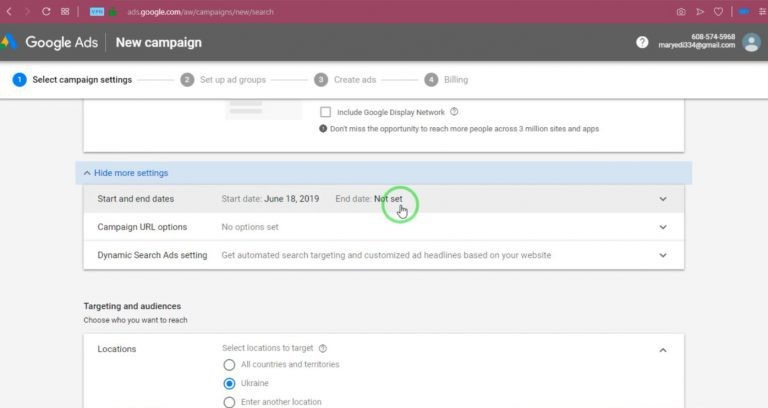
Task: Enable the Include Google Display Network checkbox
Action: 325,112
